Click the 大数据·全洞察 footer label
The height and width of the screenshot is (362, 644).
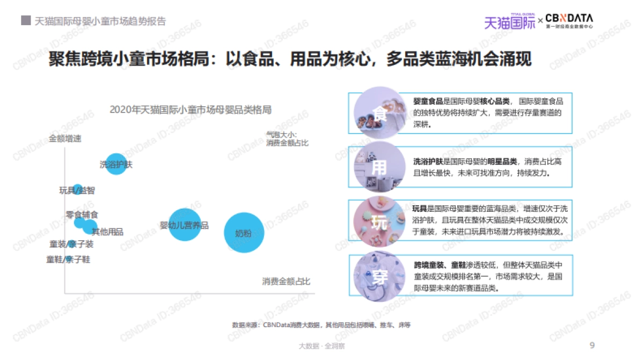pos(322,345)
